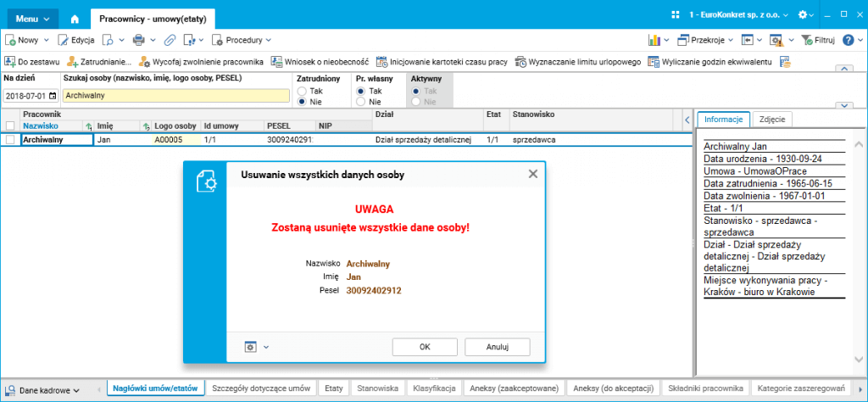Click OK in the deletion dialog

[425, 347]
